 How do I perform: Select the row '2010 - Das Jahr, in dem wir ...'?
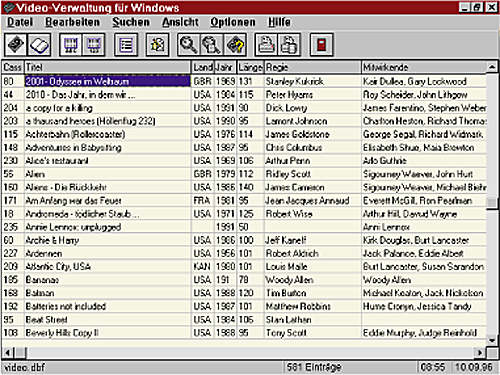[244, 95]
